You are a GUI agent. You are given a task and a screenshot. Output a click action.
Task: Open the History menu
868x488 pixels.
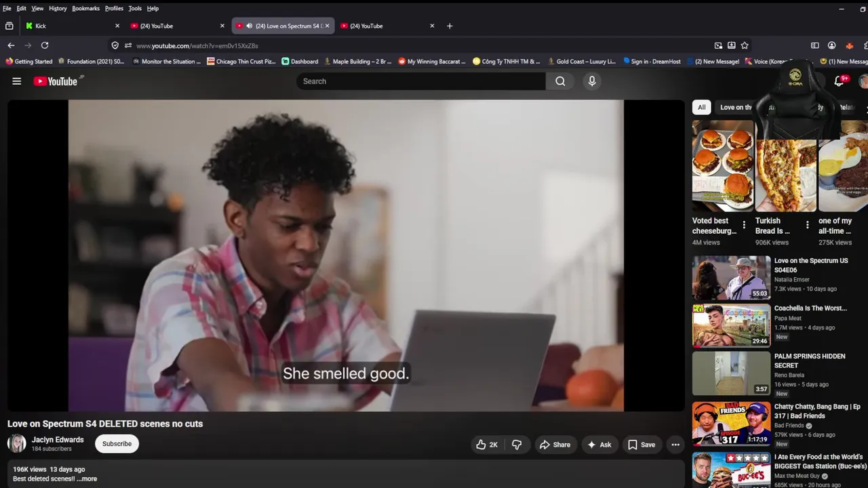[58, 8]
